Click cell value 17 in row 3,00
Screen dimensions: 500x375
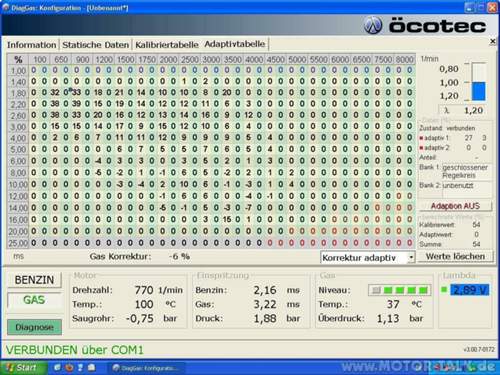pos(119,127)
